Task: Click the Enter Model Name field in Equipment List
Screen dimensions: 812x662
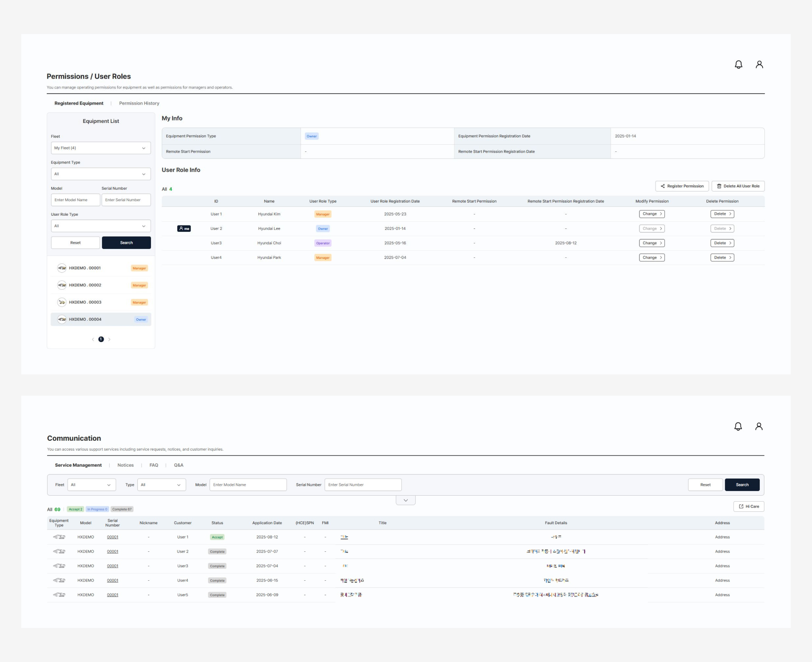Action: pos(75,200)
